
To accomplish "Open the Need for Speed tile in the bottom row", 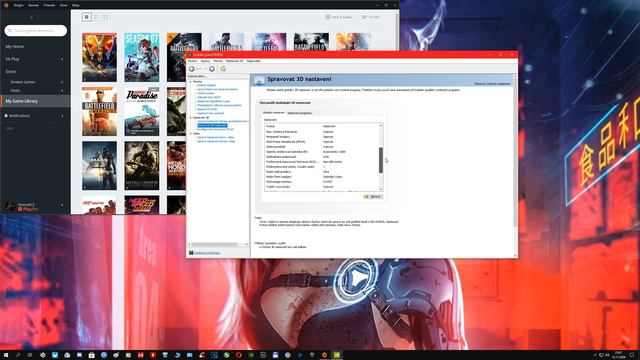I will (x=142, y=205).
